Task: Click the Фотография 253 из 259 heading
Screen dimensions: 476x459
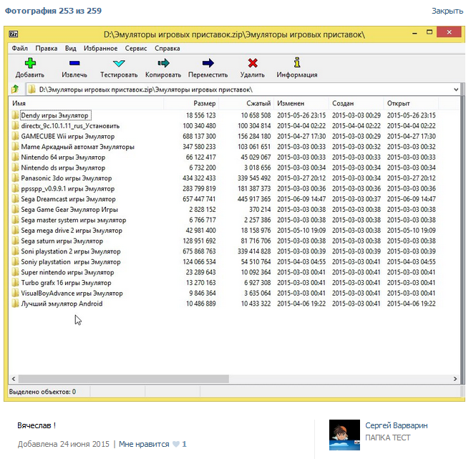Action: click(53, 11)
